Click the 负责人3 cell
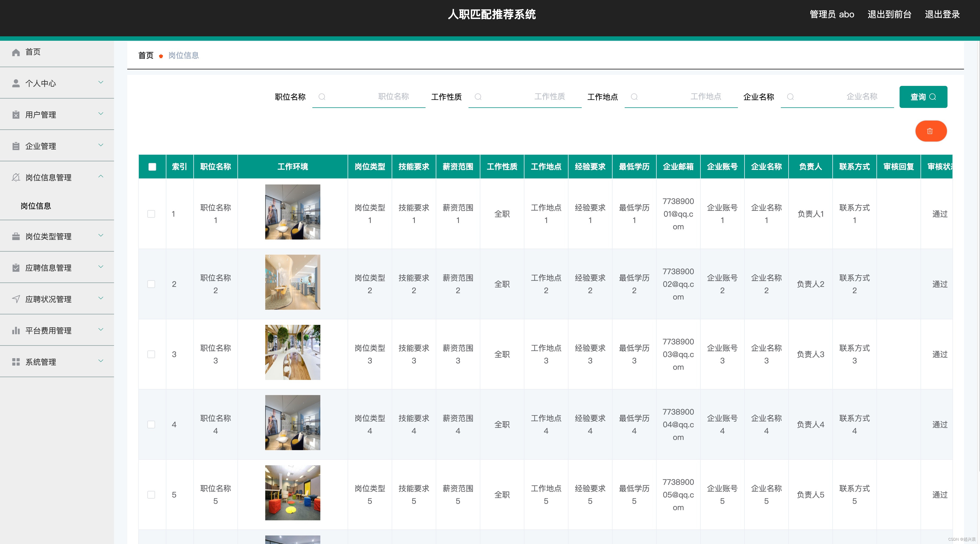 click(810, 354)
